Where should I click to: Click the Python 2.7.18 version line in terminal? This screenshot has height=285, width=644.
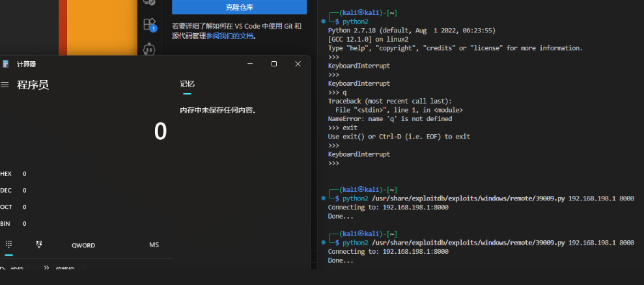[x=412, y=31]
